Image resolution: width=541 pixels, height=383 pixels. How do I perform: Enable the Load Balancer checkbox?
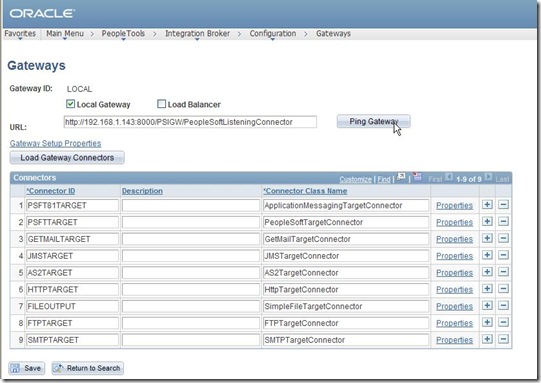tap(161, 104)
